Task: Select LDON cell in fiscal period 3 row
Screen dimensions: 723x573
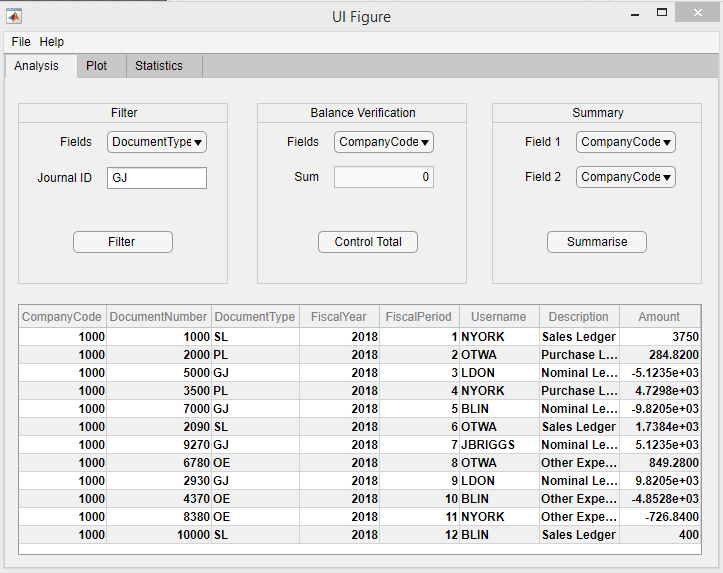Action: click(x=499, y=373)
